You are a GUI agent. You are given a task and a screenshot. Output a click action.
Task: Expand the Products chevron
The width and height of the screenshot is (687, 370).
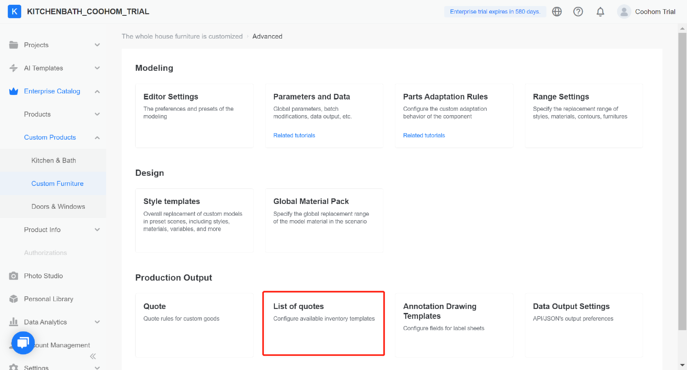pos(97,114)
